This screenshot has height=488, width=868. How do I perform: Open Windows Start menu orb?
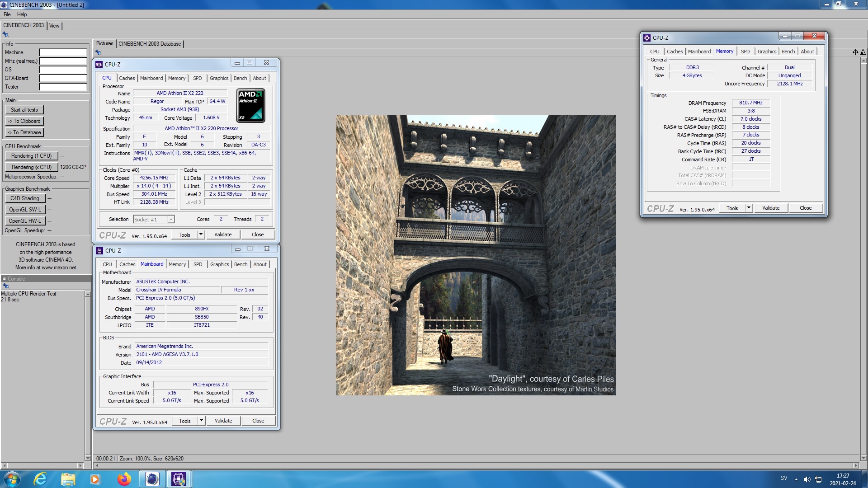point(12,479)
